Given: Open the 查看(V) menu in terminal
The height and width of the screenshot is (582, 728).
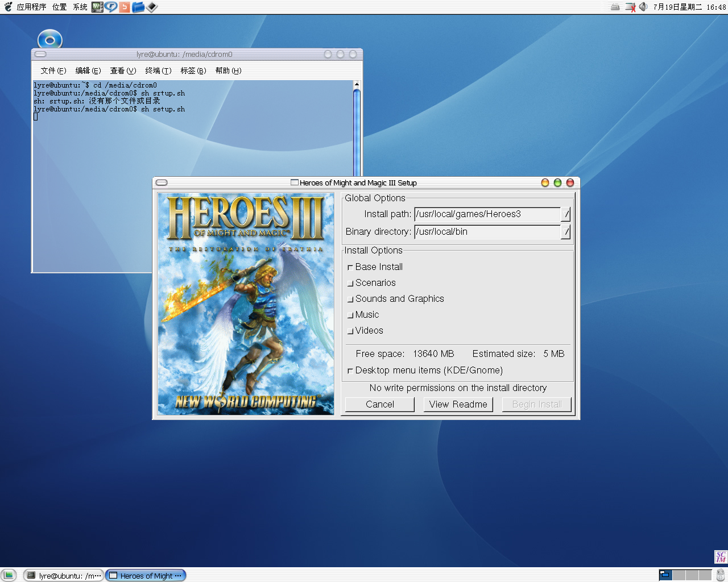Looking at the screenshot, I should [123, 70].
